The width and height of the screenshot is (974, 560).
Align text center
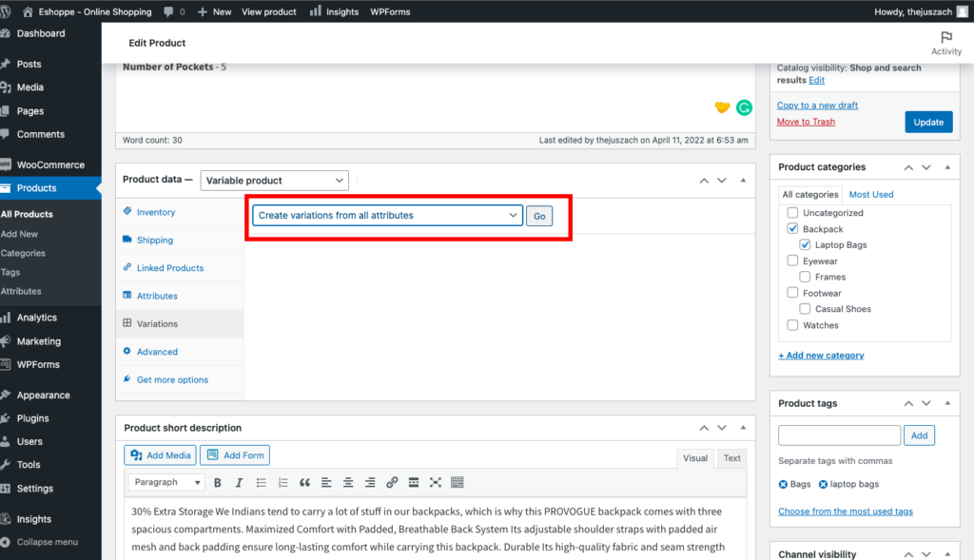(348, 482)
